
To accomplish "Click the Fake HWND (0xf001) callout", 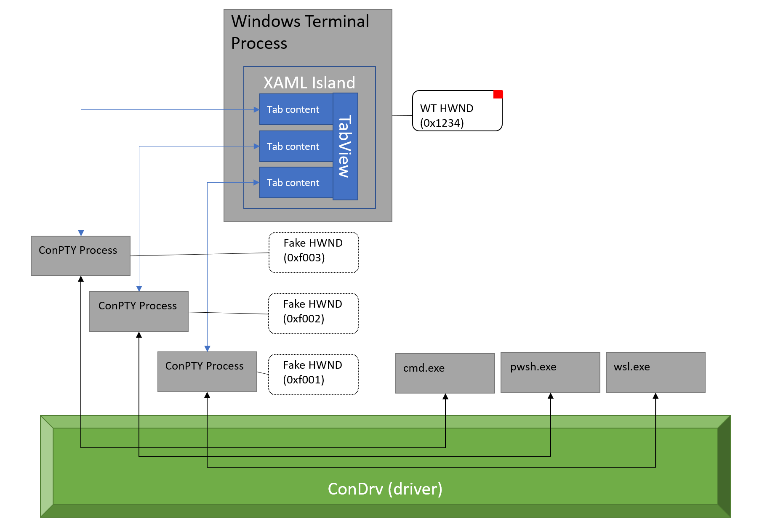I will [x=313, y=374].
